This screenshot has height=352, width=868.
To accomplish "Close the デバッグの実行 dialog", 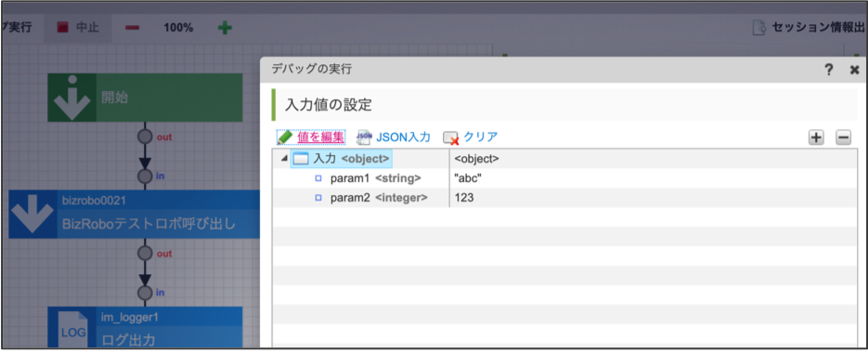I will click(x=854, y=70).
